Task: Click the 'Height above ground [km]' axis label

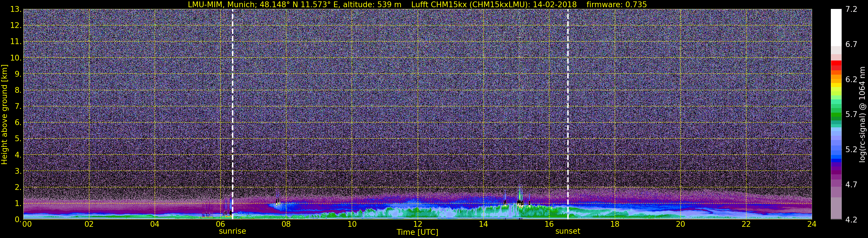Action: 4,115
